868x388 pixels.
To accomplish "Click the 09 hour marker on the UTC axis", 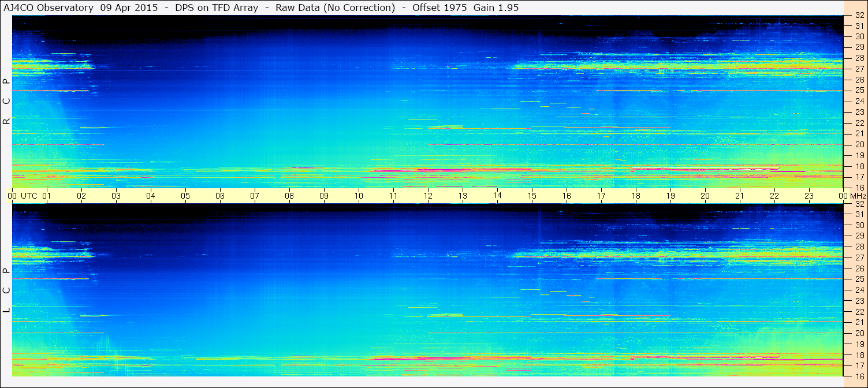I will pyautogui.click(x=324, y=196).
